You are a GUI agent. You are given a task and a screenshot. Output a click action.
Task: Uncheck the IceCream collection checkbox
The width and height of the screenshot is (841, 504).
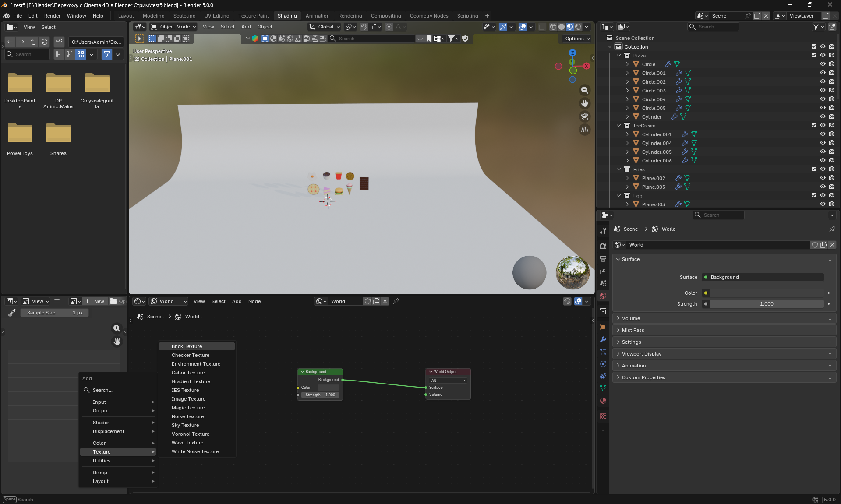click(x=813, y=125)
